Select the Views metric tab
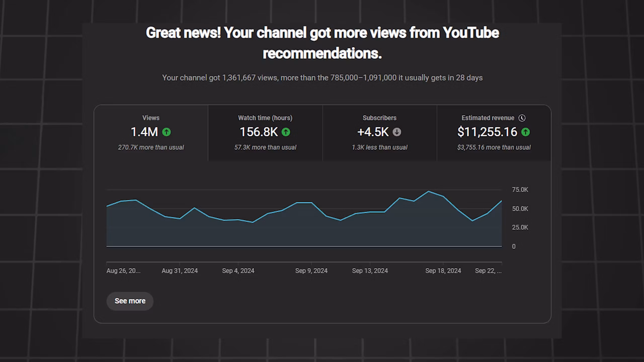The image size is (644, 362). click(151, 118)
